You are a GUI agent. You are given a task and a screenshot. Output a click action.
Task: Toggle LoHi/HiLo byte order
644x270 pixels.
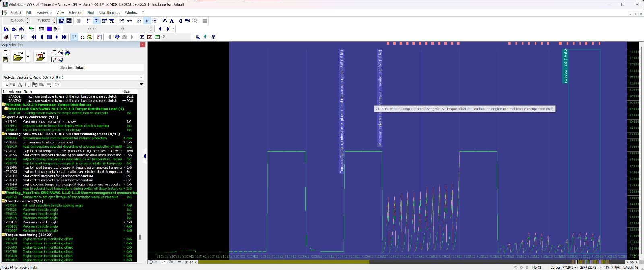point(122,21)
